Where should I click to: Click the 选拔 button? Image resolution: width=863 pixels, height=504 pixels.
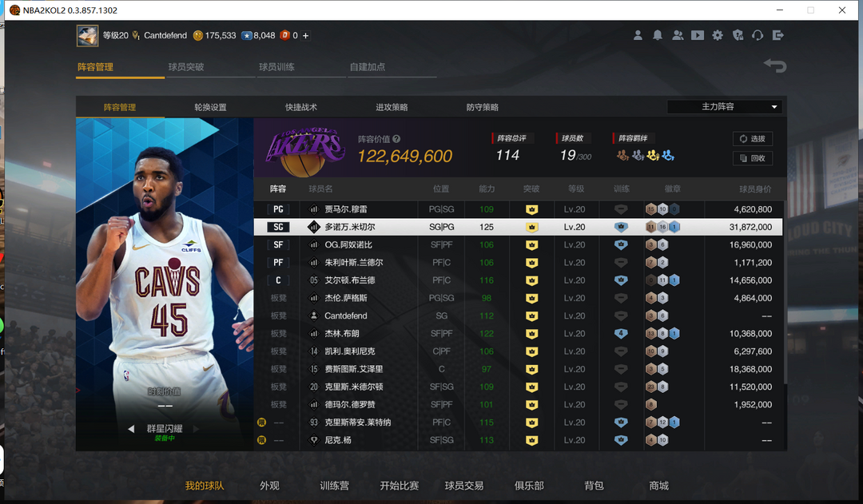[752, 139]
